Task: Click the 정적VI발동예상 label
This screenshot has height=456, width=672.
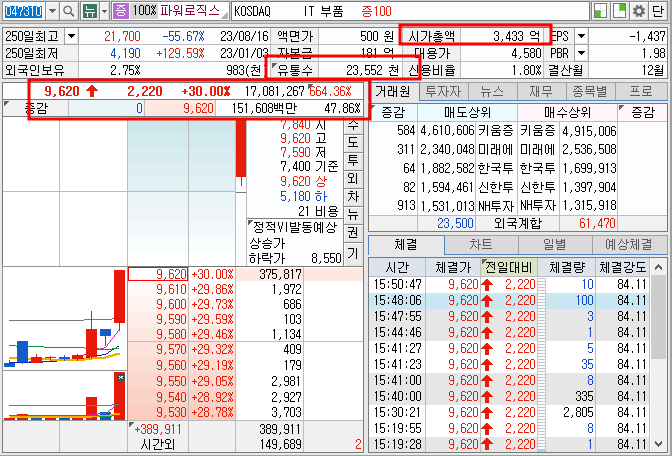Action: pyautogui.click(x=295, y=227)
